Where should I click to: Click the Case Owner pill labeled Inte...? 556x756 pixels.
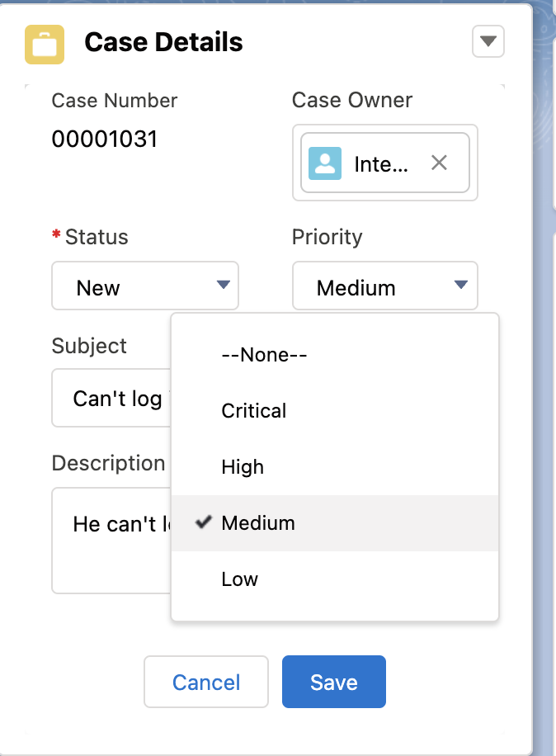(x=379, y=163)
